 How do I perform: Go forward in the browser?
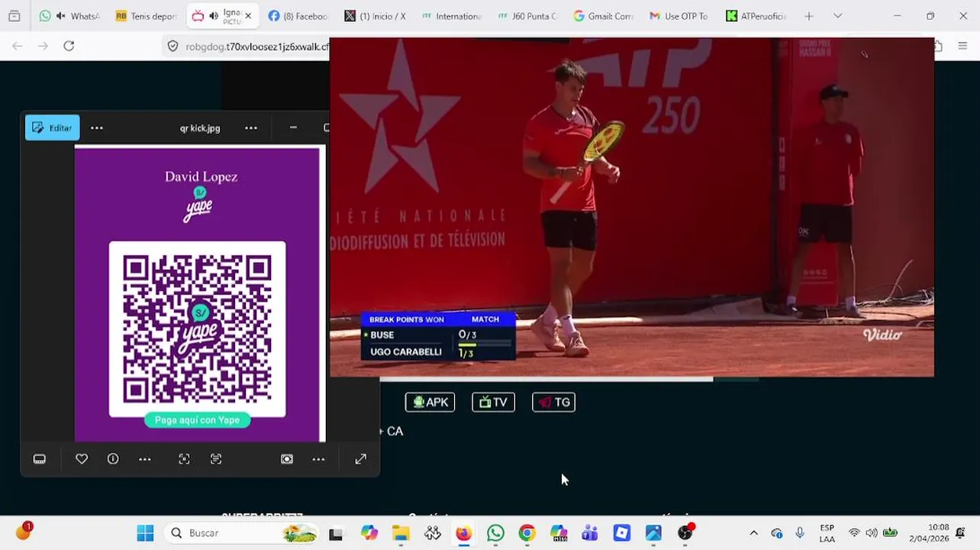coord(43,46)
